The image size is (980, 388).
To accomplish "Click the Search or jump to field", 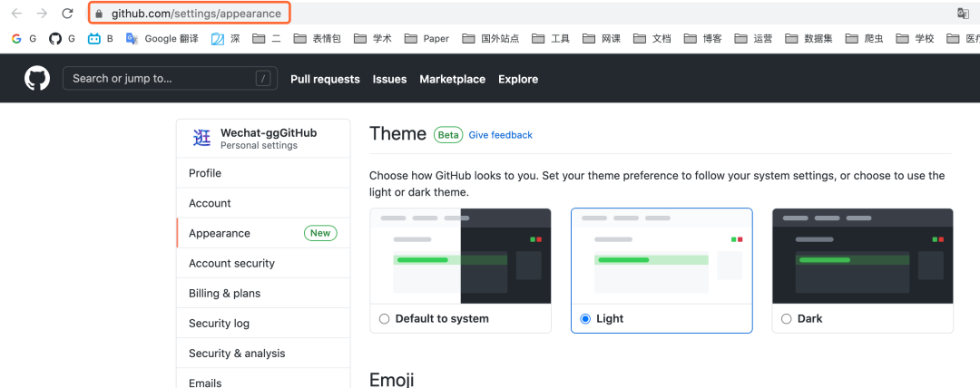I will click(x=170, y=79).
